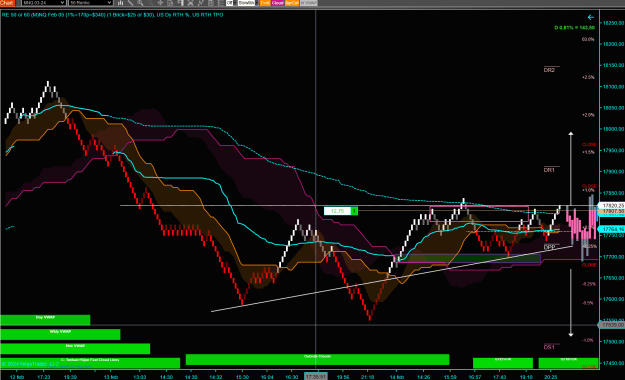Click the 13 feb date on time axis
The height and width of the screenshot is (380, 625).
point(111,377)
